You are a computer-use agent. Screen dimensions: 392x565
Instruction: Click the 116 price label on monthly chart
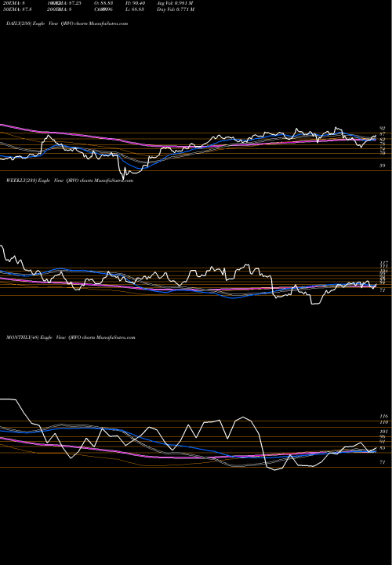(383, 416)
